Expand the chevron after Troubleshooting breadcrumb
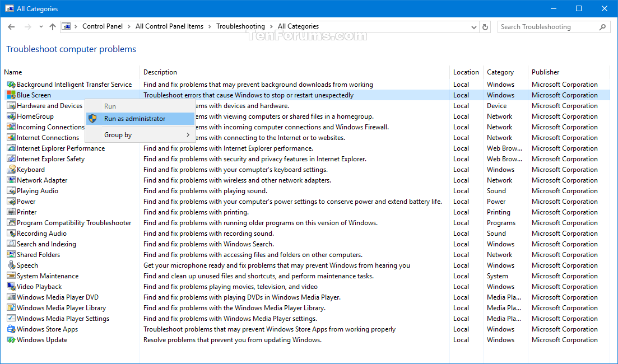Viewport: 618px width, 364px height. point(272,26)
